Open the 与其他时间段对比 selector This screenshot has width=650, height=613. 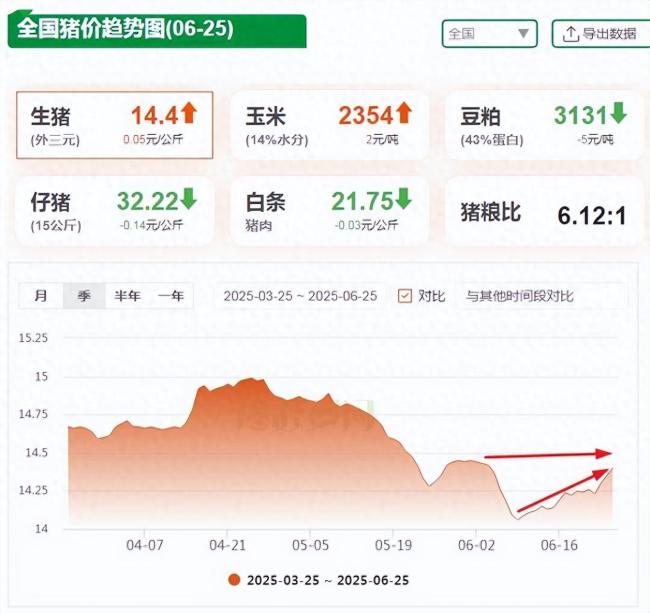tap(540, 296)
